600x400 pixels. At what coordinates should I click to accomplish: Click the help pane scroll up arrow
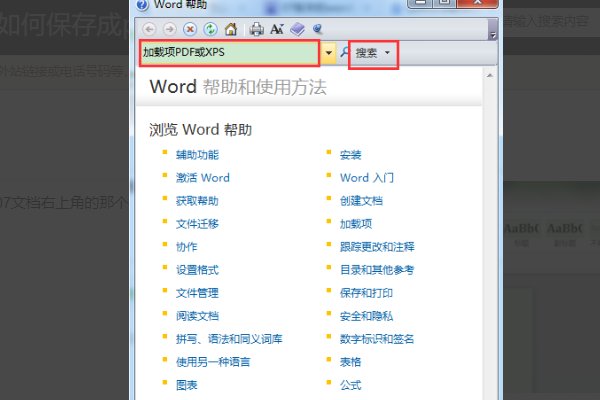[x=489, y=75]
